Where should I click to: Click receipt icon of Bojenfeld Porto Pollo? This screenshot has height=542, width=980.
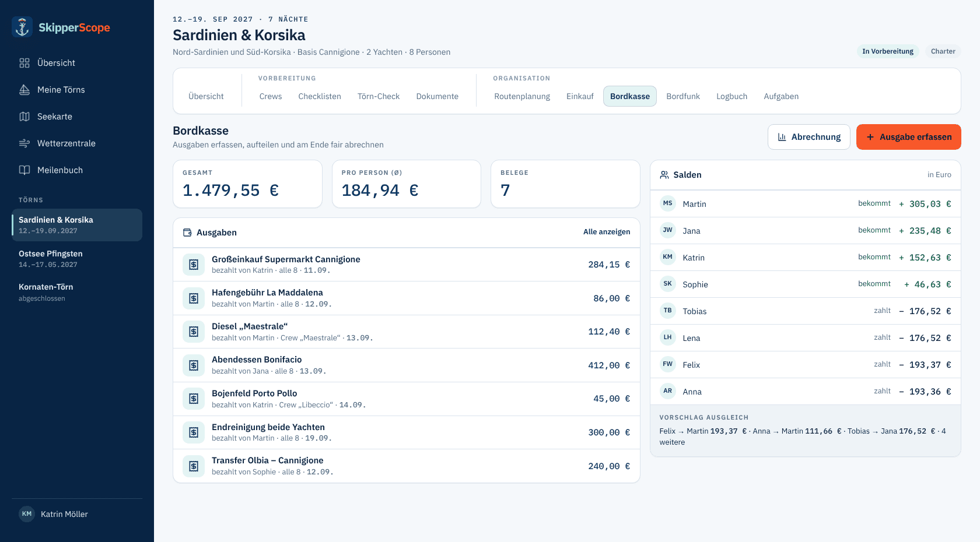(194, 399)
